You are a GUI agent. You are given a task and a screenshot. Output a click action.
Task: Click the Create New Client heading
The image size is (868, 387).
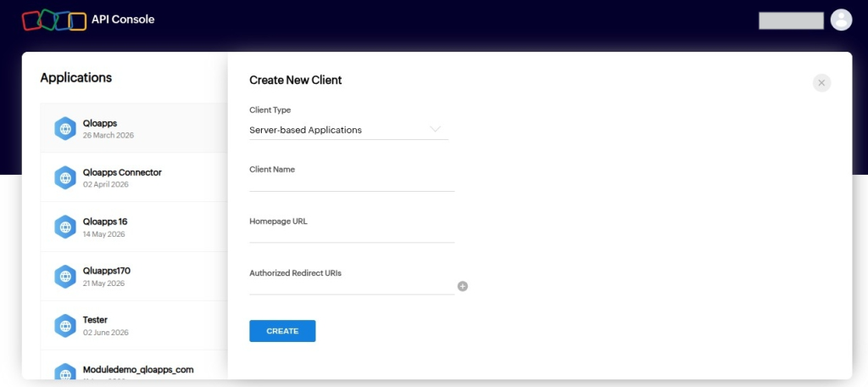296,80
